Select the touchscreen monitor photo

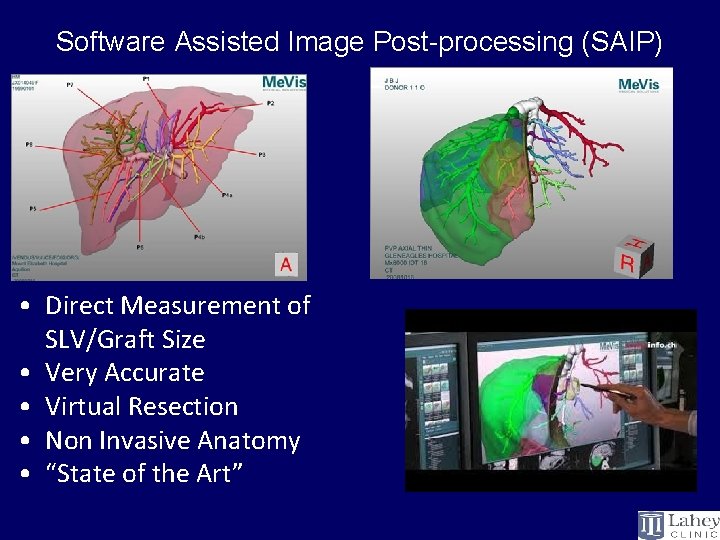coord(551,400)
